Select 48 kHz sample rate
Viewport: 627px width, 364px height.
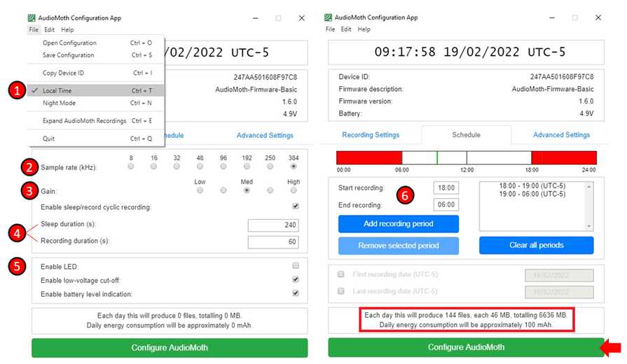pyautogui.click(x=200, y=166)
